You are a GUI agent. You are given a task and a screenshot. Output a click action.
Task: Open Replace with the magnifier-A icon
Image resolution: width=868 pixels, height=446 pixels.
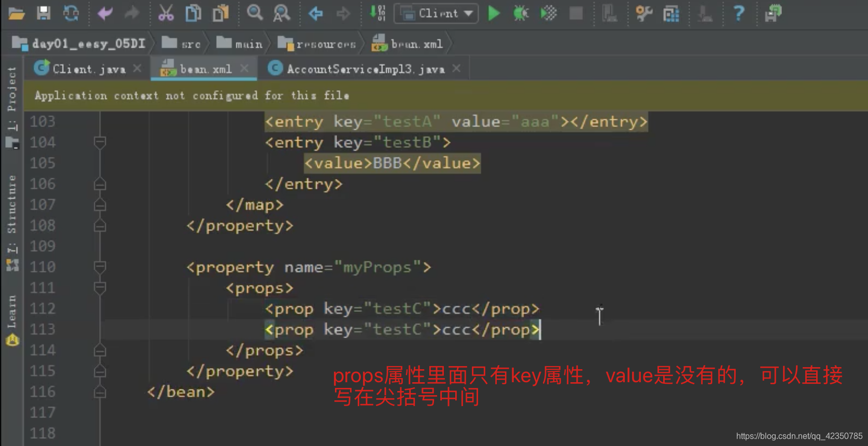[282, 13]
